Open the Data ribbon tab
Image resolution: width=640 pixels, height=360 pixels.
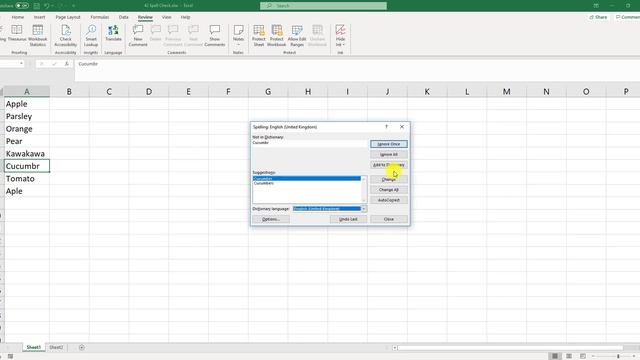point(124,17)
